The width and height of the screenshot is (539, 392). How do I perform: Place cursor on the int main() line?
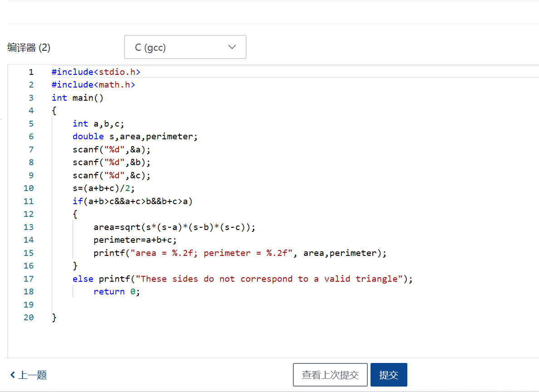tap(78, 98)
